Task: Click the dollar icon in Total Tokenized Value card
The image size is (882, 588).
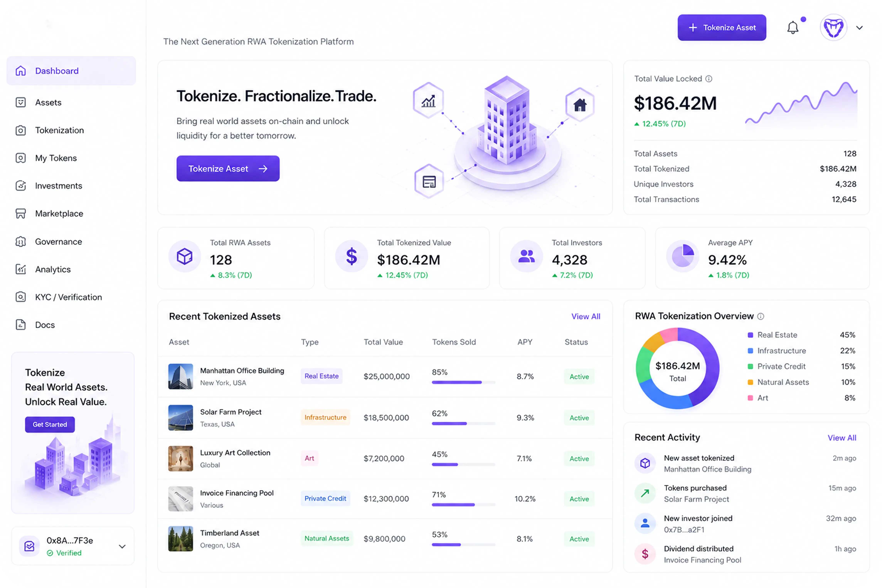Action: pyautogui.click(x=352, y=256)
